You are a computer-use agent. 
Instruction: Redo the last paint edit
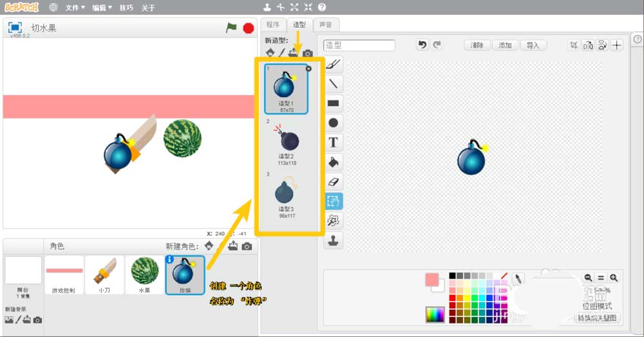tap(437, 44)
